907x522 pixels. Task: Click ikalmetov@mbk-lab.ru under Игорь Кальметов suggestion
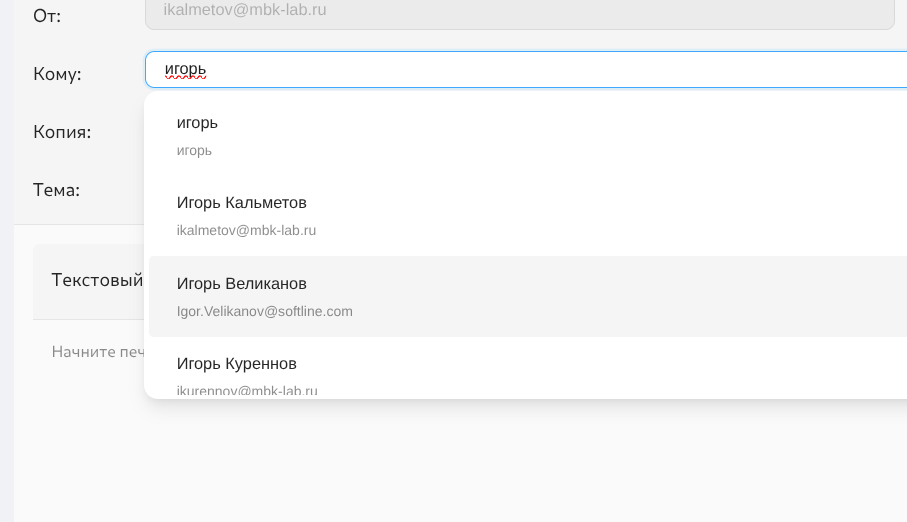(246, 230)
